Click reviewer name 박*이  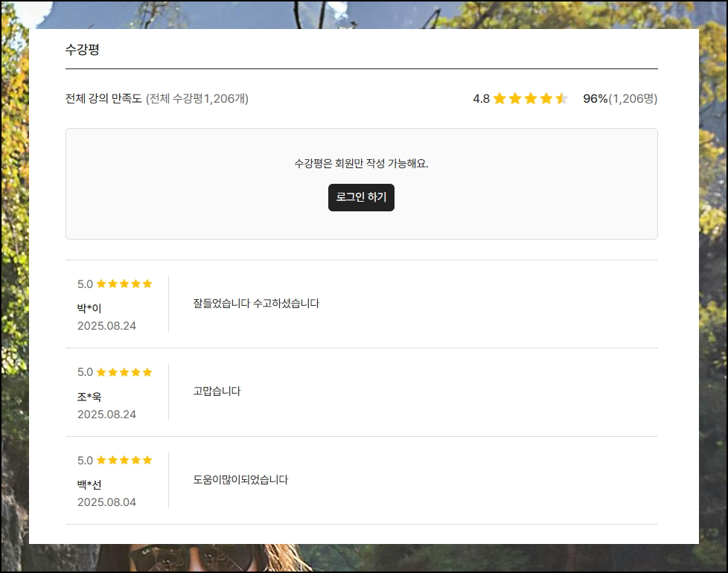point(89,308)
